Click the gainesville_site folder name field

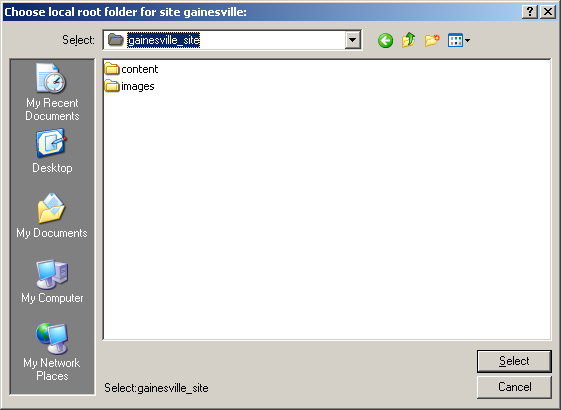tap(232, 40)
